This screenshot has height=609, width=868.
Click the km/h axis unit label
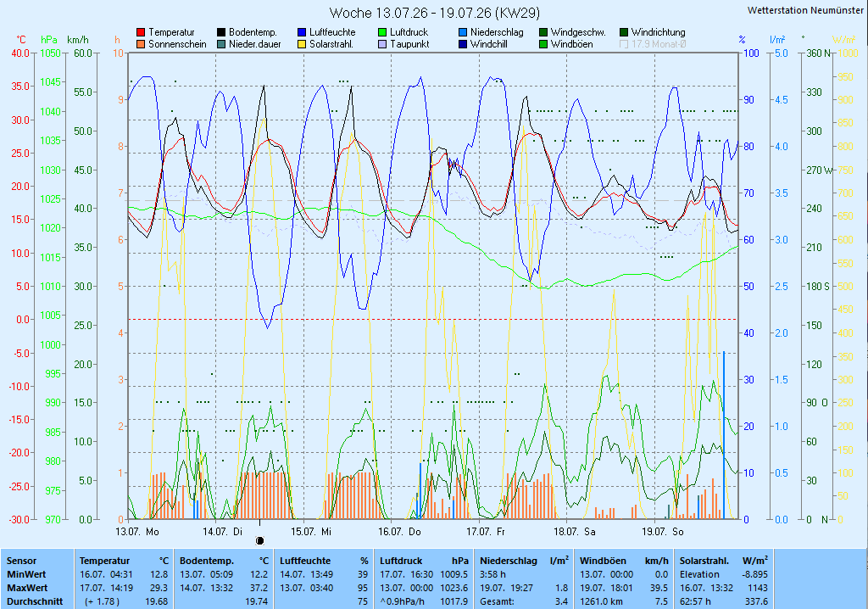(x=78, y=40)
